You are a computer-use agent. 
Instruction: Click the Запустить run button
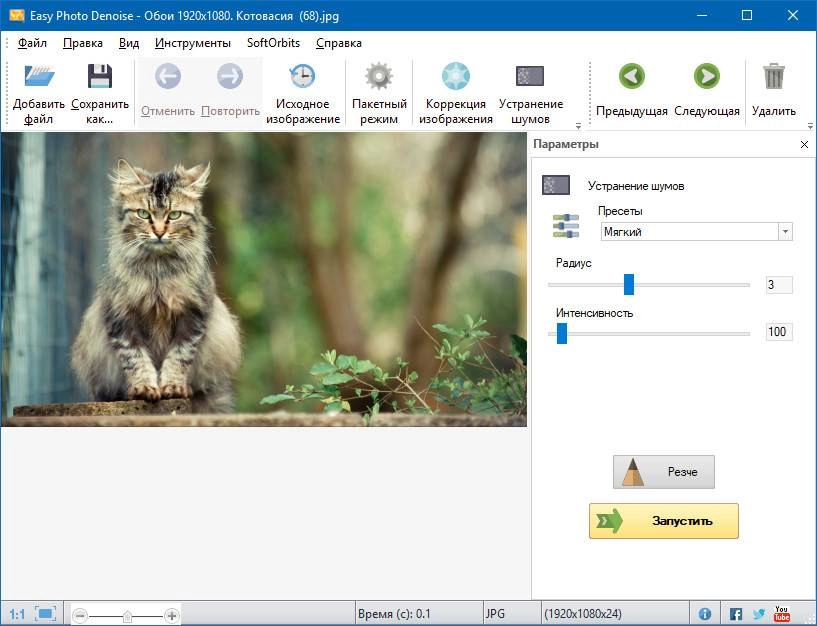664,521
